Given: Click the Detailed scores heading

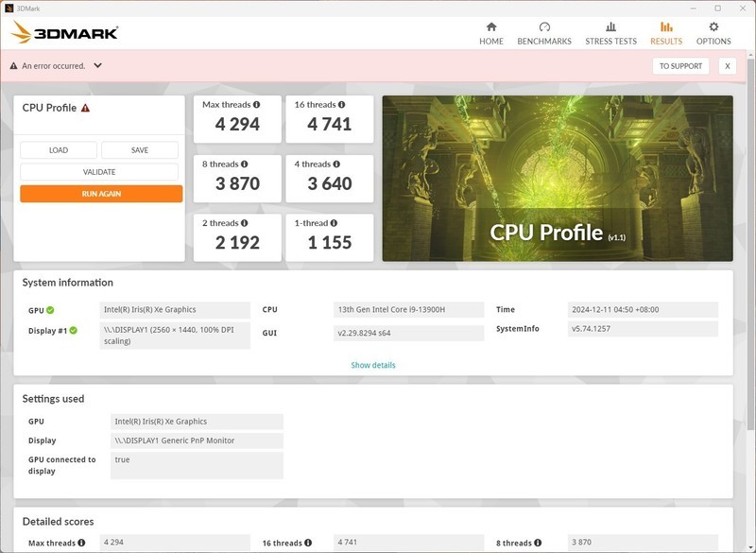Looking at the screenshot, I should [x=58, y=522].
